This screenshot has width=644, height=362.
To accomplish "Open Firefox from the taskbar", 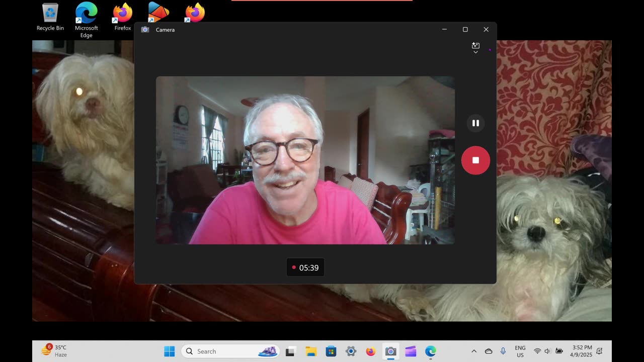I will pos(371,351).
